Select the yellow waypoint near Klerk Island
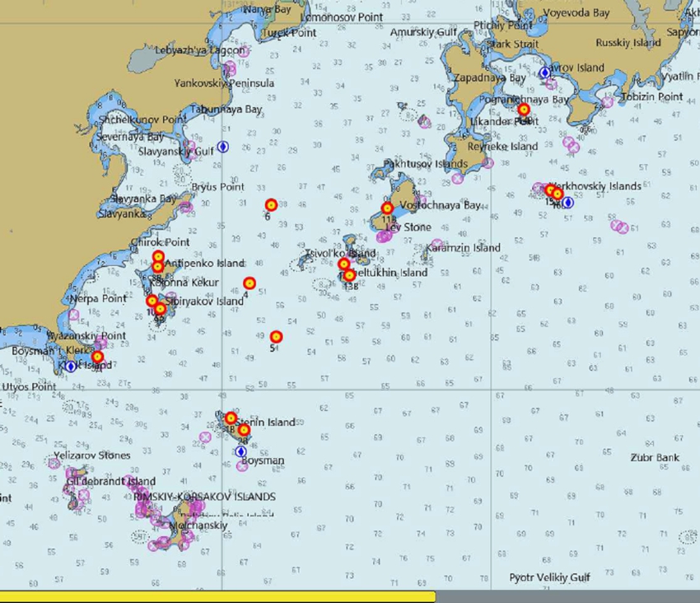Viewport: 700px width, 603px height. pyautogui.click(x=97, y=358)
